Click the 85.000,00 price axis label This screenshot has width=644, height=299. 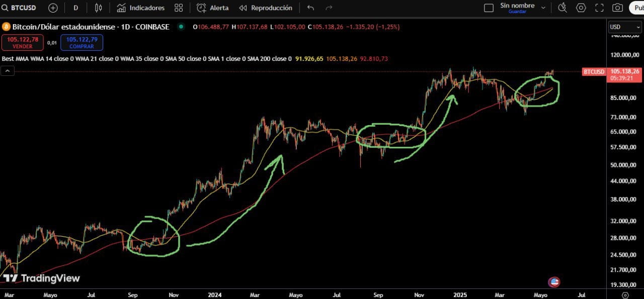[x=624, y=98]
